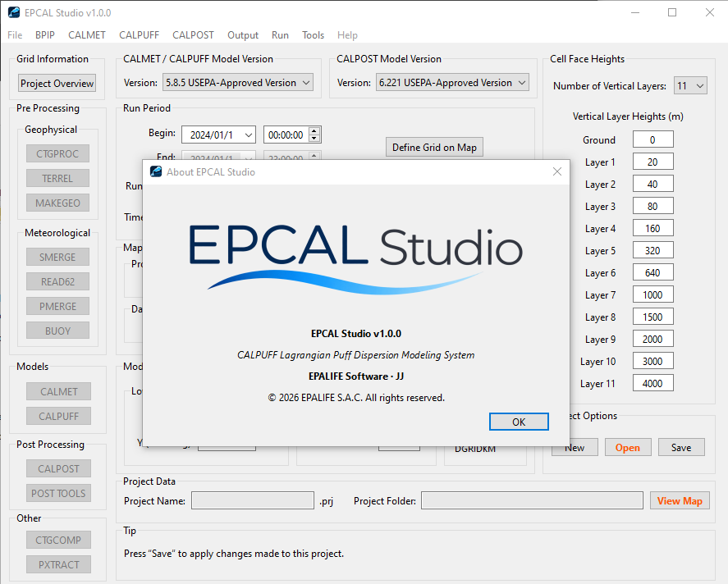This screenshot has height=584, width=728.
Task: Open the Tools menu
Action: (313, 35)
